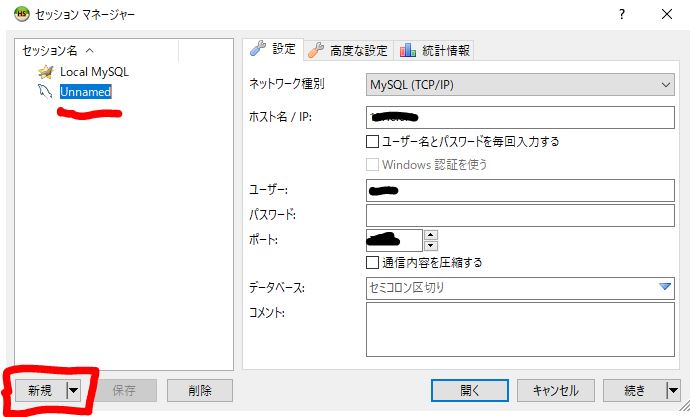The height and width of the screenshot is (417, 690).
Task: Open the 統計情報 tab
Action: [x=434, y=51]
